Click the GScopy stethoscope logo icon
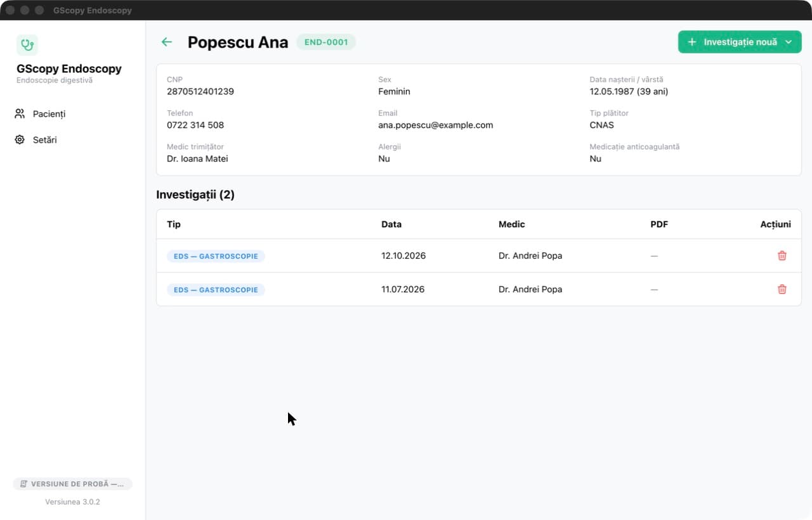The image size is (812, 520). [27, 45]
